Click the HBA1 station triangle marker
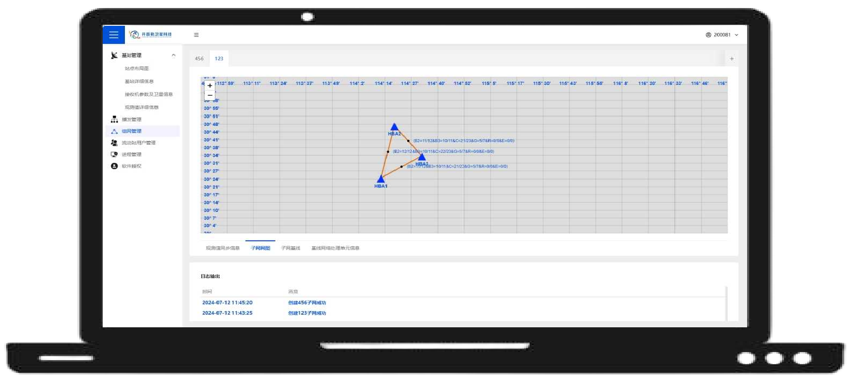Screen dimensions: 868x388 point(381,179)
